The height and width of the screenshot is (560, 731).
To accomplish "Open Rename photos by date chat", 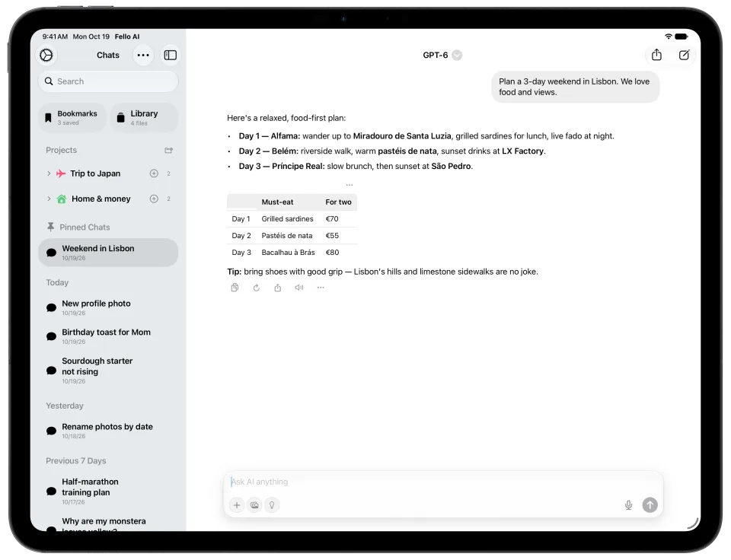I will [108, 431].
